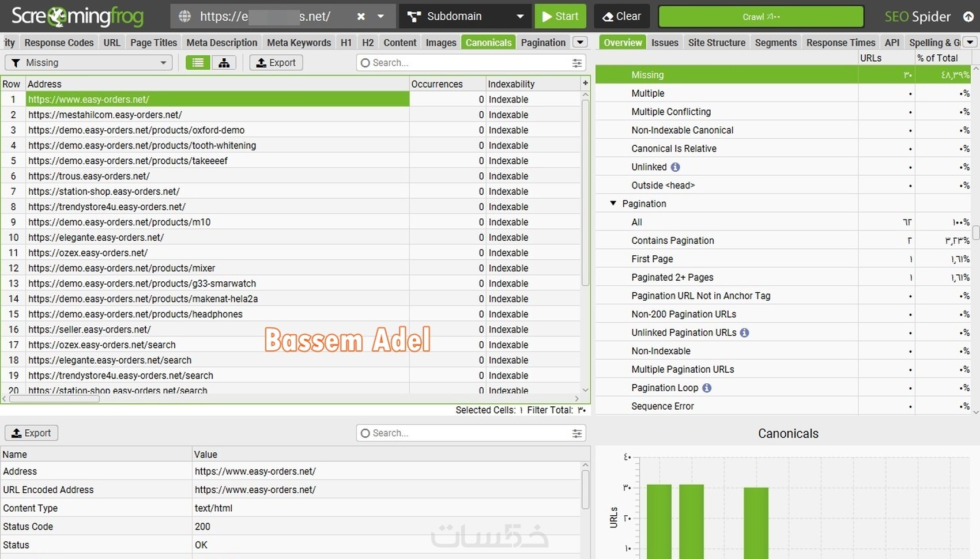Select Canonical Is Relative filter

click(x=783, y=149)
